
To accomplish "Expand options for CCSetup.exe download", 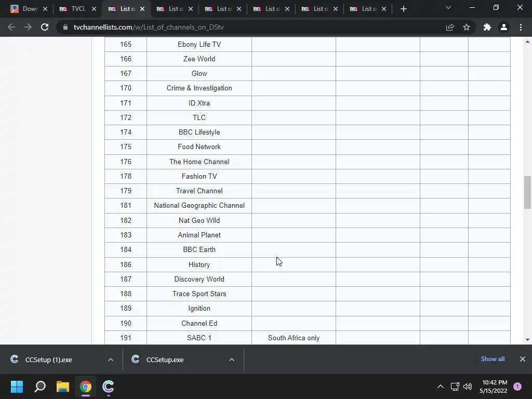I will click(232, 360).
